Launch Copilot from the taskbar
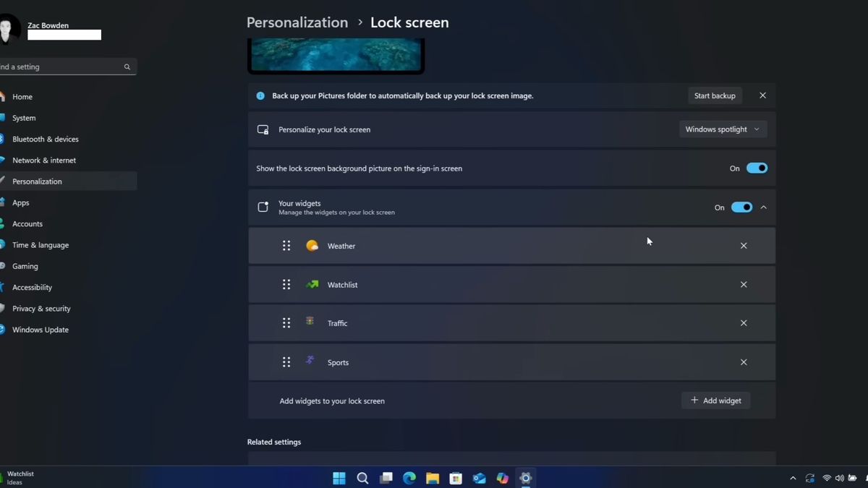 click(502, 478)
